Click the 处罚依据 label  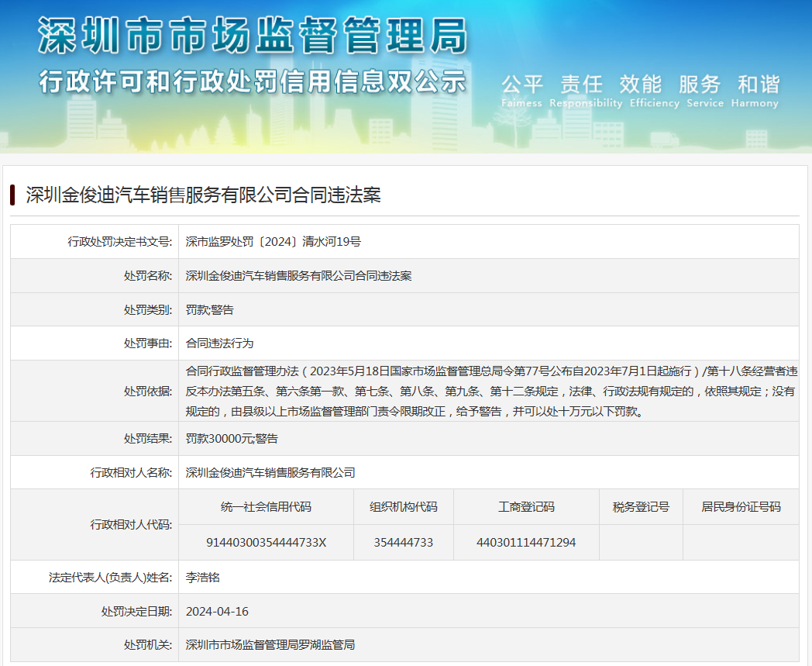point(147,392)
